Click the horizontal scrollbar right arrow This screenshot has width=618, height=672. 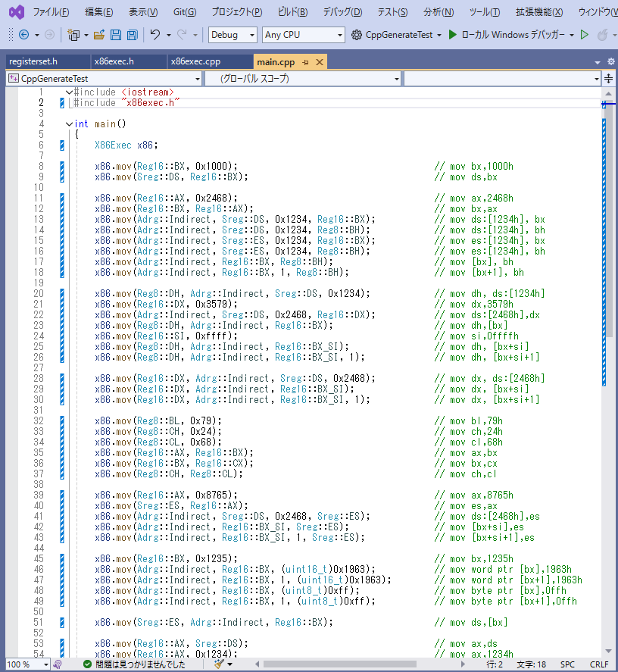pyautogui.click(x=463, y=664)
